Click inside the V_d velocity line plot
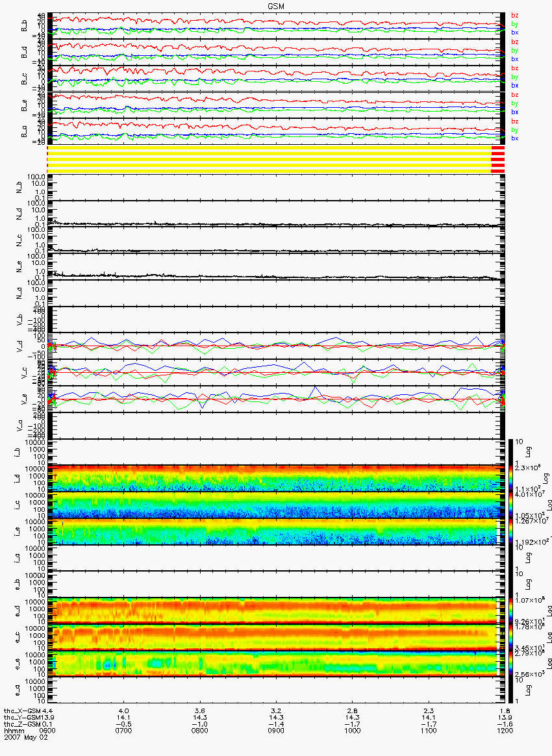The image size is (552, 756). (276, 346)
